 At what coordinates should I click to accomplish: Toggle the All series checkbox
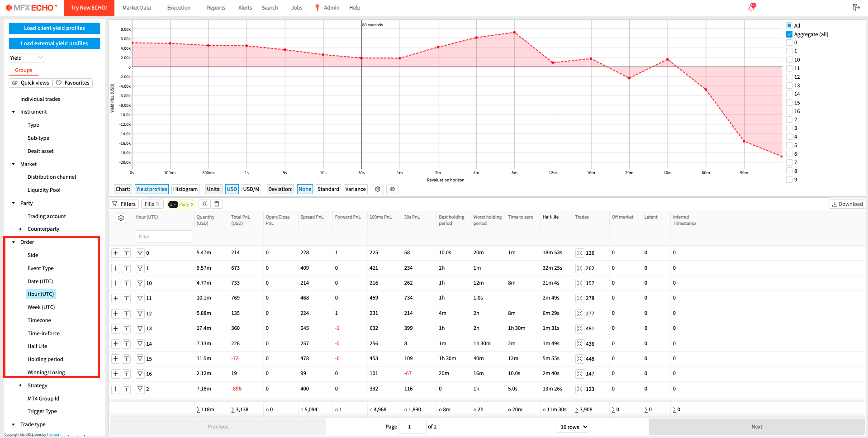click(x=789, y=26)
